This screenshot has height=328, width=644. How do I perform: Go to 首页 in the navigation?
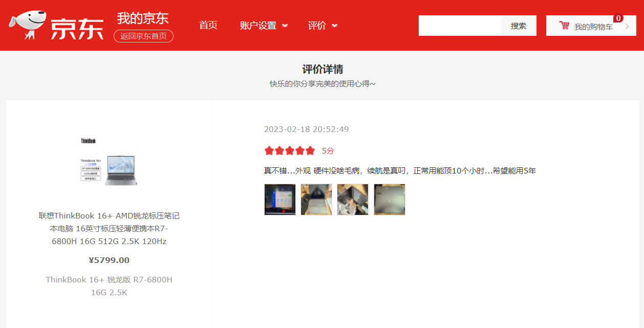[x=208, y=25]
